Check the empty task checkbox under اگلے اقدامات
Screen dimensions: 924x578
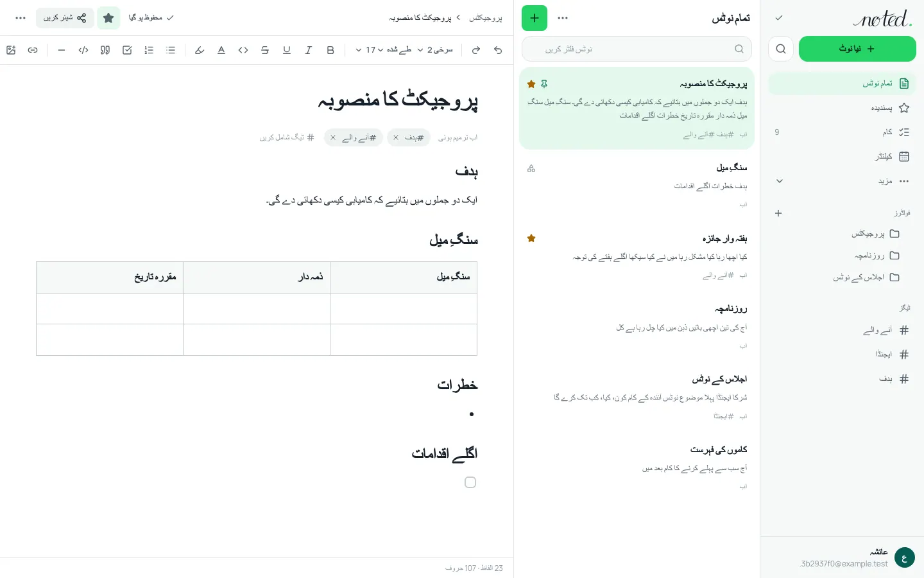pos(470,482)
